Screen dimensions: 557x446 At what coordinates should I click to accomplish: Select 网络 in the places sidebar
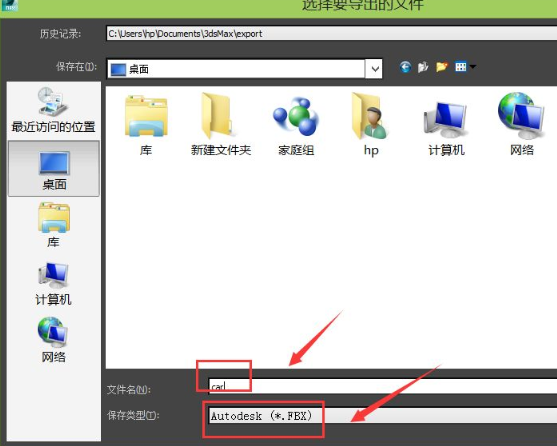[54, 340]
